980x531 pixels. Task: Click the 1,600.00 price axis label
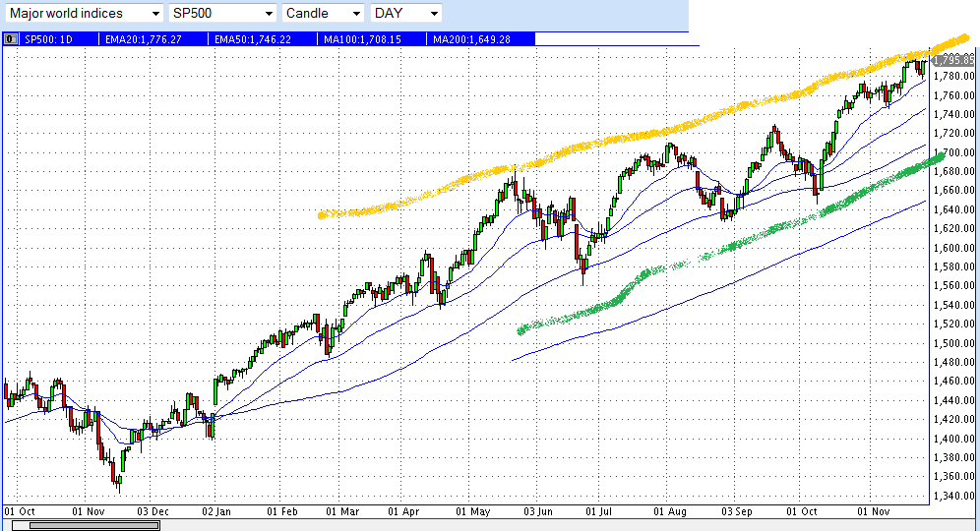pyautogui.click(x=953, y=248)
